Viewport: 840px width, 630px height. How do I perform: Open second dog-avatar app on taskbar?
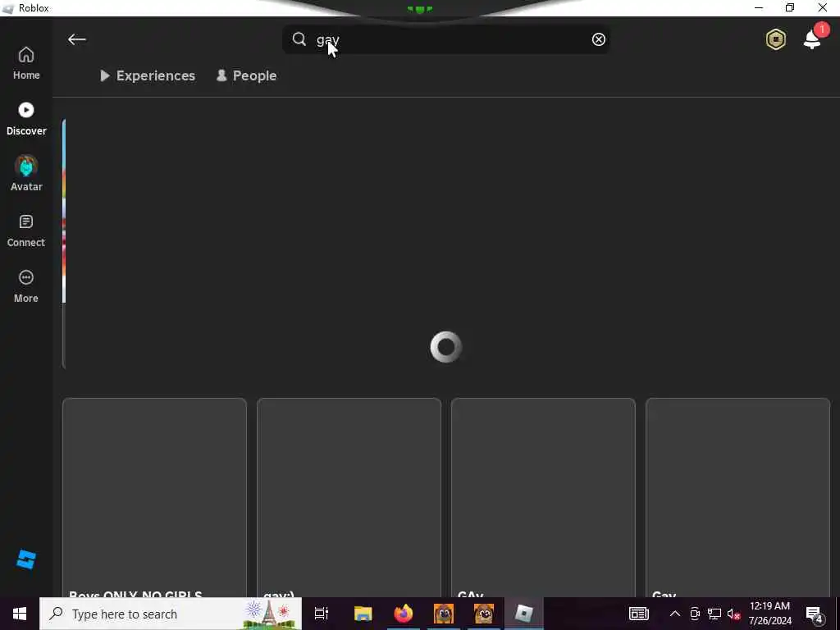pyautogui.click(x=484, y=614)
